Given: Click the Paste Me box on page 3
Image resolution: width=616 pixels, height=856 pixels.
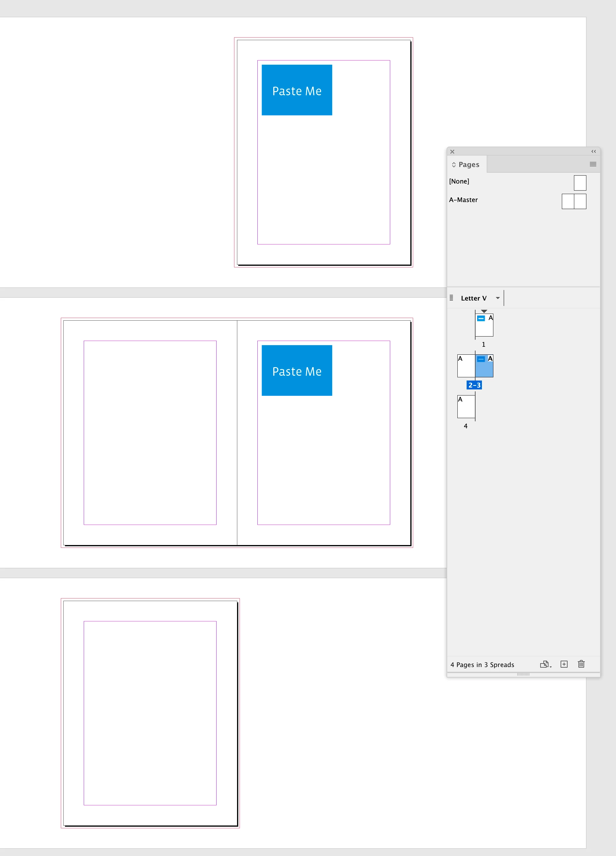Looking at the screenshot, I should (297, 371).
